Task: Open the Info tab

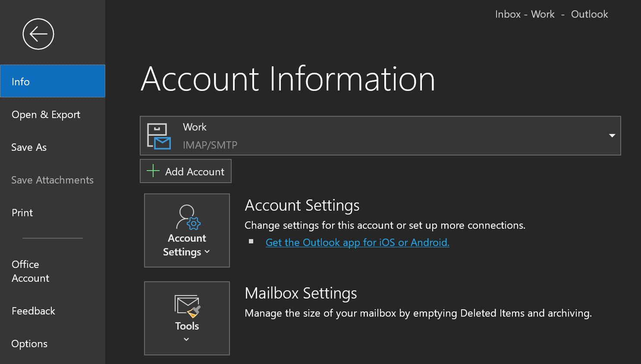Action: tap(53, 81)
